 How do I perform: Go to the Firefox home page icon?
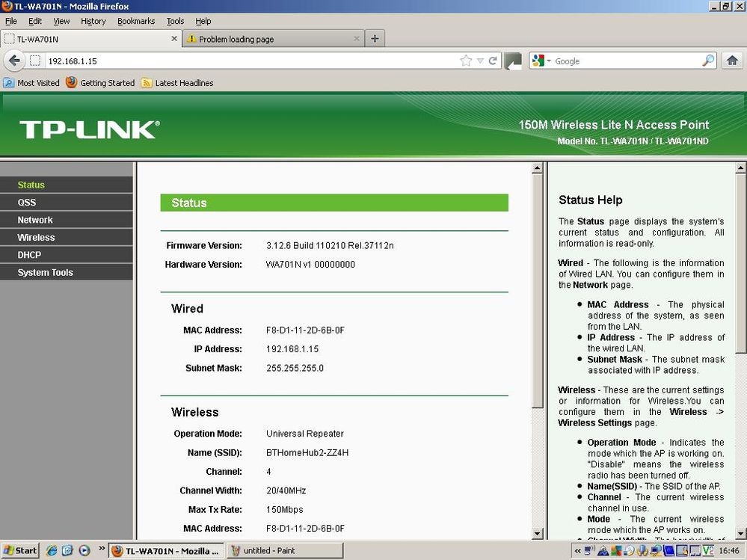732,61
